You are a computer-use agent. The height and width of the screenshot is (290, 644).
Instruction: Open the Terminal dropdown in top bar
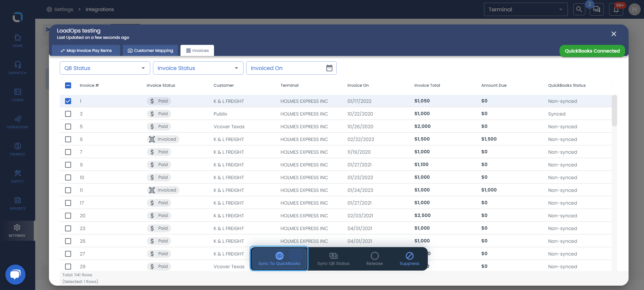tap(526, 9)
